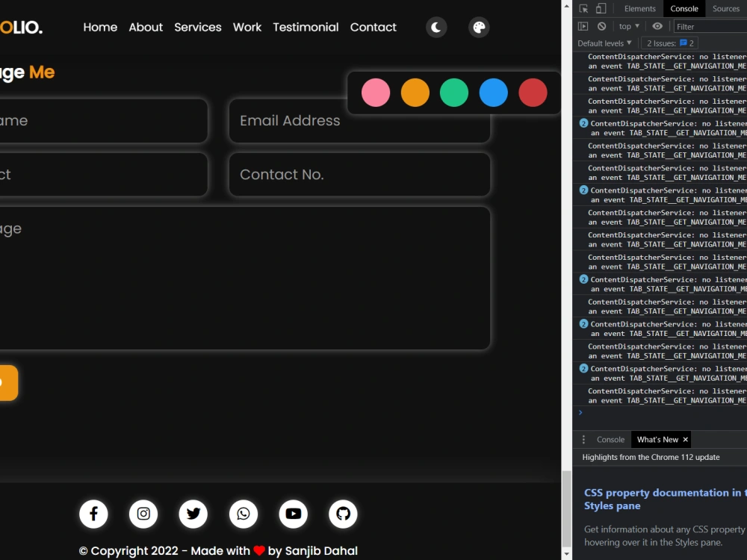Go to the Testimonial nav link

tap(306, 27)
